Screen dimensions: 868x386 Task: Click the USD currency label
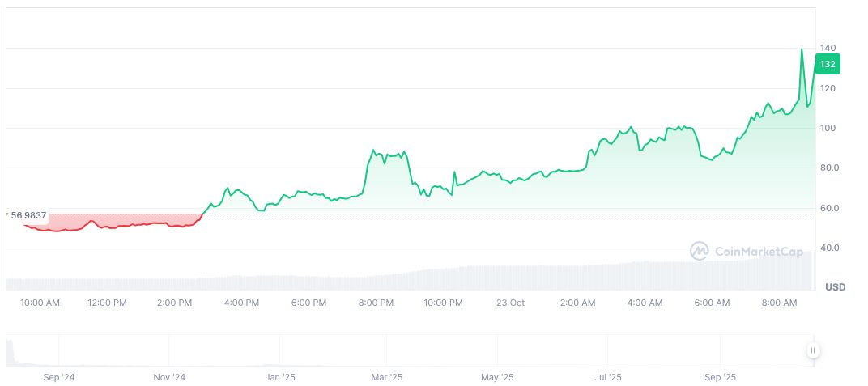tap(835, 287)
